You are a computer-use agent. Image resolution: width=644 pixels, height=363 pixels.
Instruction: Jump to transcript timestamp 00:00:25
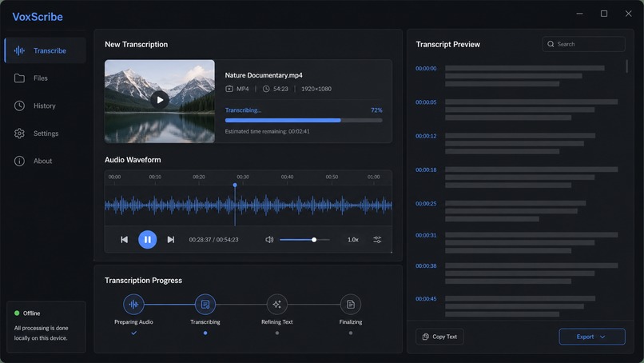[x=426, y=204]
